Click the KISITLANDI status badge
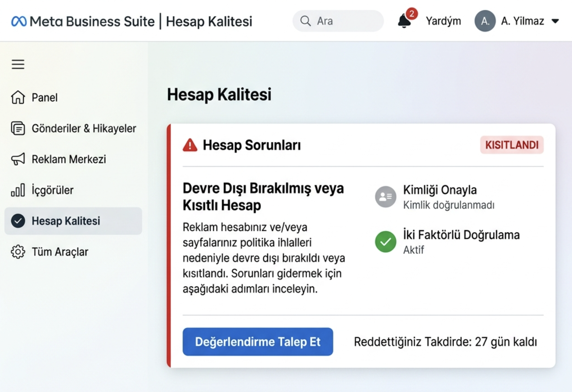Screen dimensions: 572x392 (512, 145)
